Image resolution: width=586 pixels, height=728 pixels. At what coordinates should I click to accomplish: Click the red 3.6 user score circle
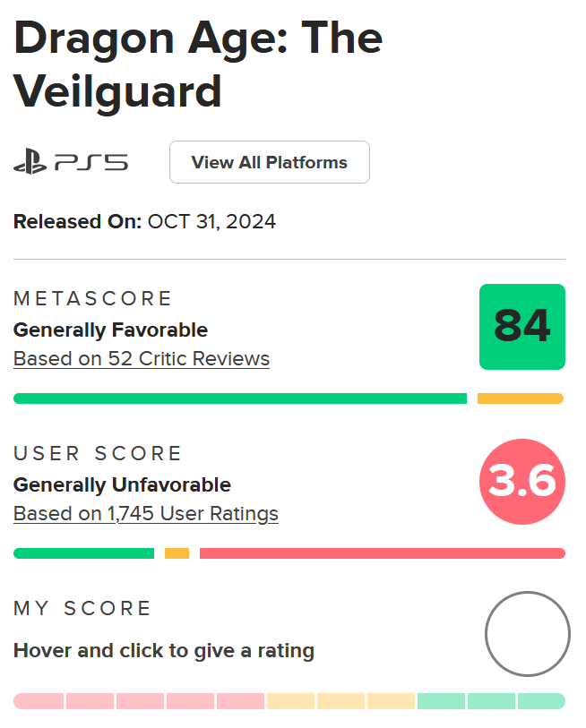tap(522, 482)
